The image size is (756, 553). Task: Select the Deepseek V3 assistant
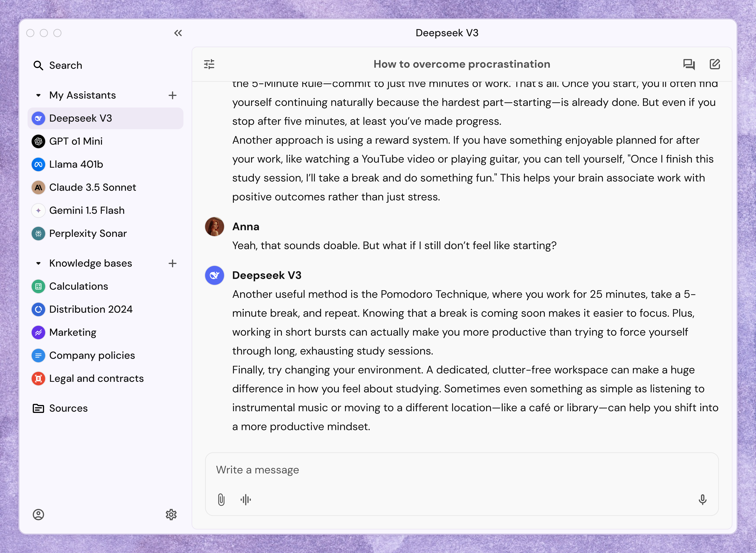pos(105,118)
